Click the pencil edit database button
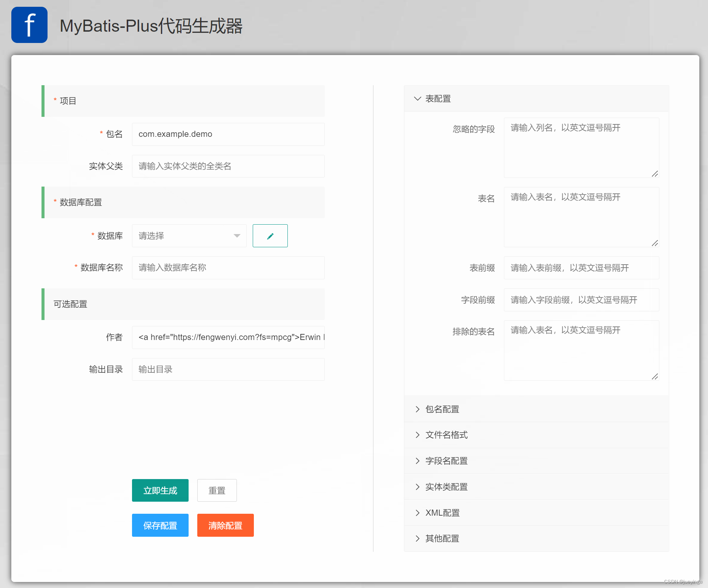 coord(270,236)
